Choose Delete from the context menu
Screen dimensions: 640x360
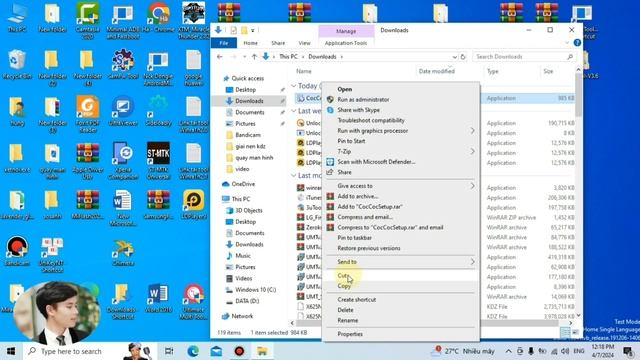tap(401, 310)
